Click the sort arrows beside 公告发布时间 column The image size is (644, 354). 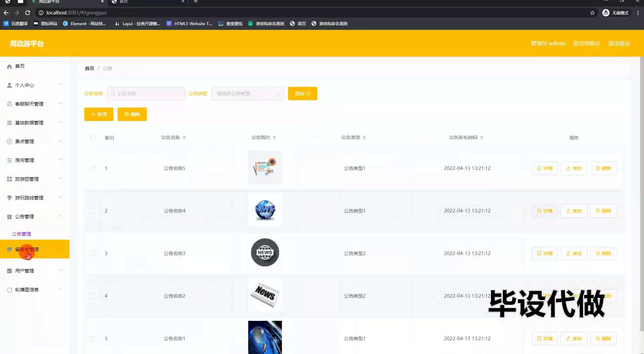pyautogui.click(x=482, y=138)
